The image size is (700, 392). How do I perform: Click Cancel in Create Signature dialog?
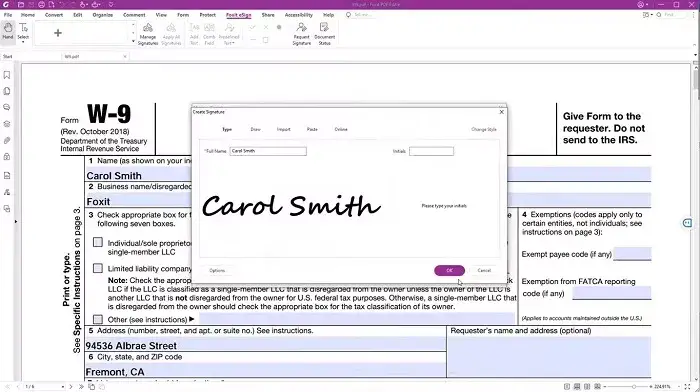click(484, 271)
